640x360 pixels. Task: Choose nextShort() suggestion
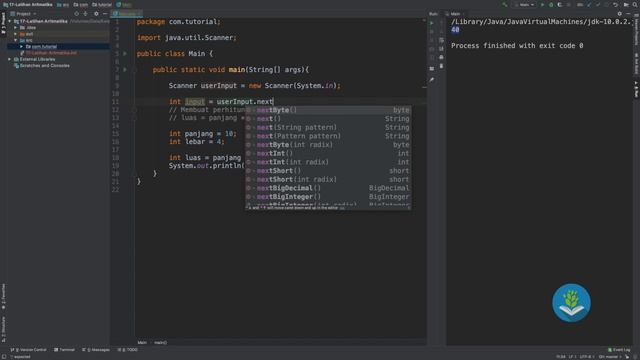pos(328,171)
